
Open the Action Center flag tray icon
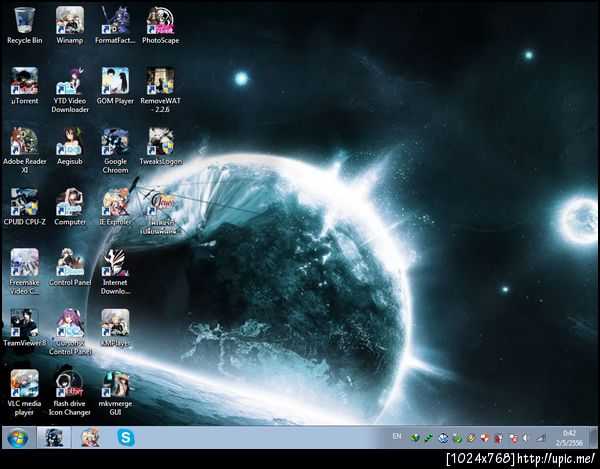tap(513, 438)
